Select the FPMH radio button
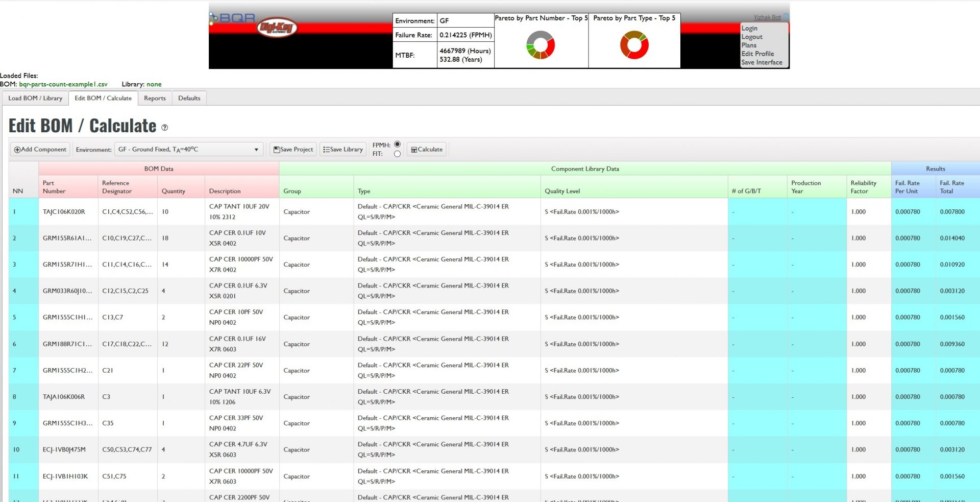The width and height of the screenshot is (980, 502). (397, 145)
